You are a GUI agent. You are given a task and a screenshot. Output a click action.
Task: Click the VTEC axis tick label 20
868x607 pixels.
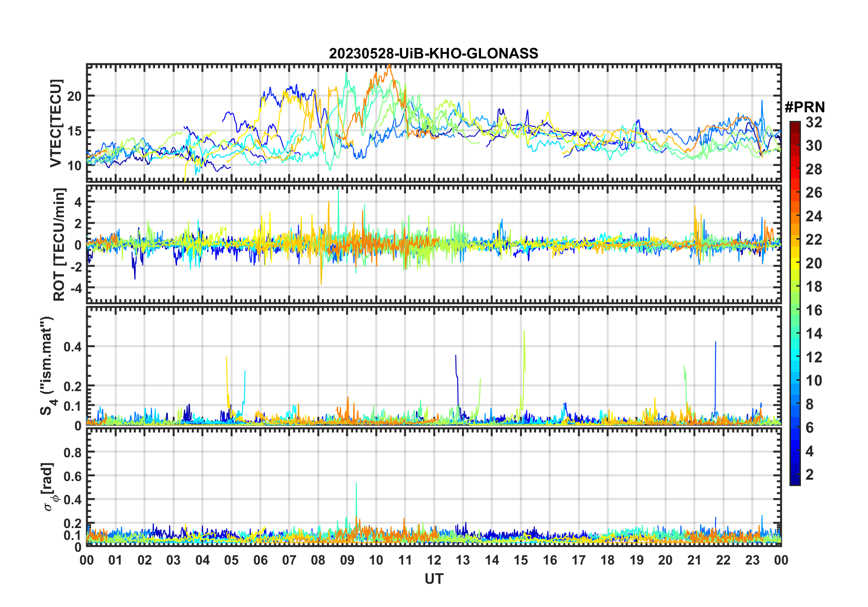(74, 96)
